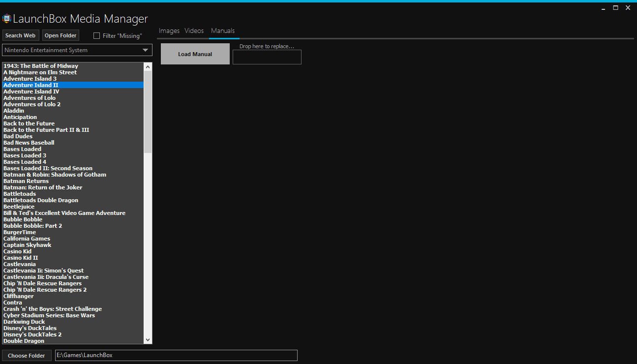Screen dimensions: 637x364
Task: Select Aladdin in the game list
Action: (x=73, y=111)
